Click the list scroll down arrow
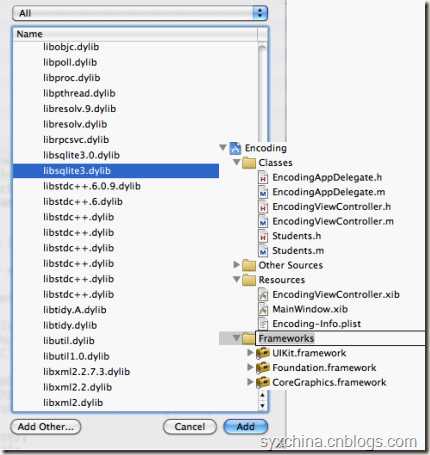 [262, 406]
